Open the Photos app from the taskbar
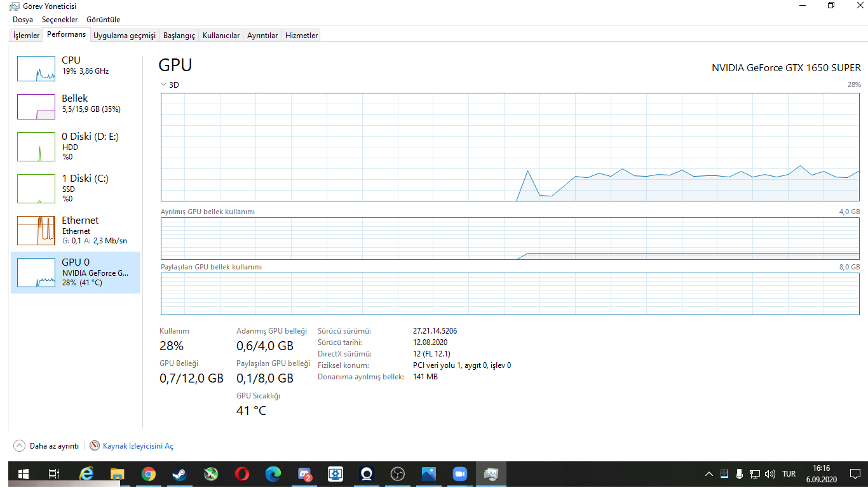868x488 pixels. click(429, 474)
